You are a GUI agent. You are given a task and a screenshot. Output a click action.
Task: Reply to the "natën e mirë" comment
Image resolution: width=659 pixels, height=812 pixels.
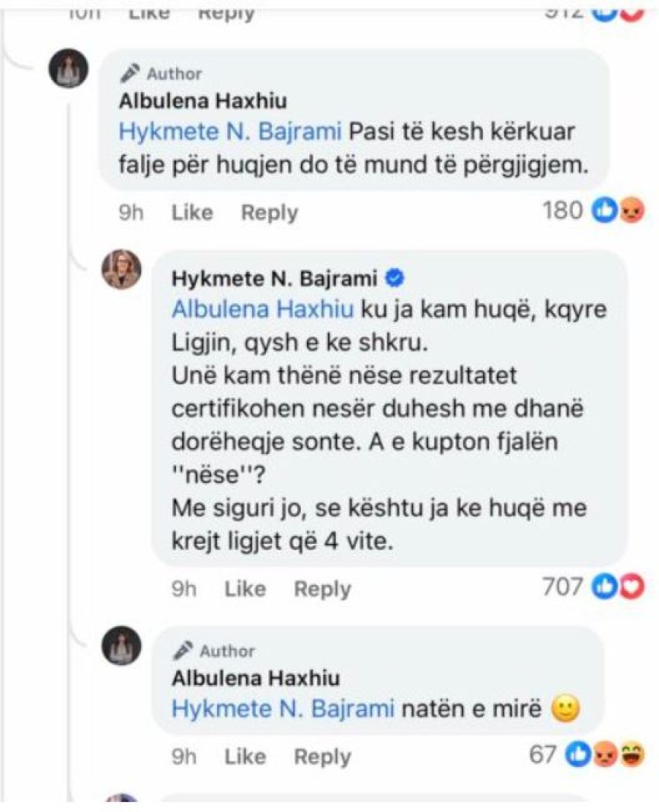323,757
